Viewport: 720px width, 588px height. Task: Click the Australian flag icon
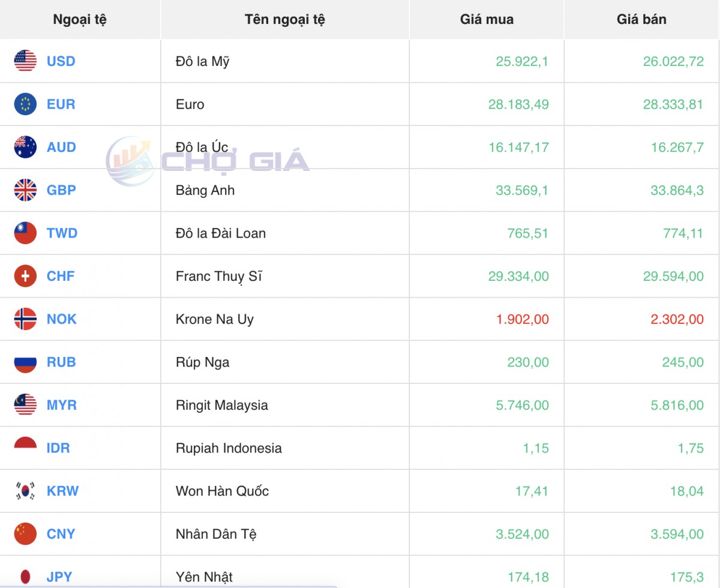click(x=25, y=147)
